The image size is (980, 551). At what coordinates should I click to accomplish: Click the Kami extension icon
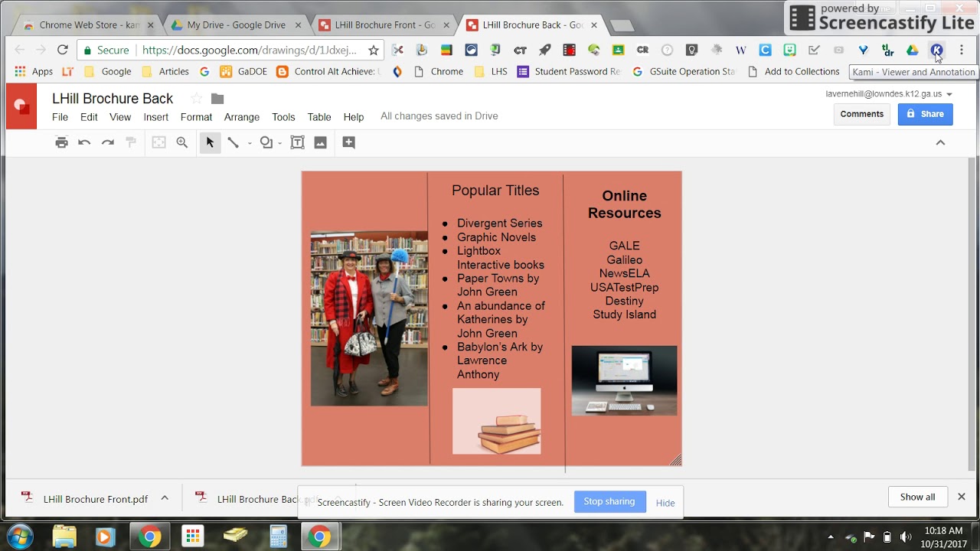(x=936, y=50)
